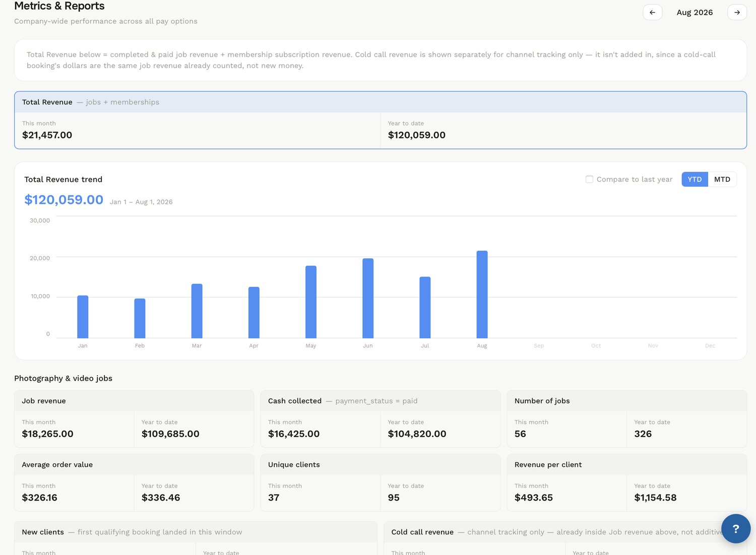Screen dimensions: 756x555
Task: Click the 20,000 y-axis label
Action: pos(40,258)
